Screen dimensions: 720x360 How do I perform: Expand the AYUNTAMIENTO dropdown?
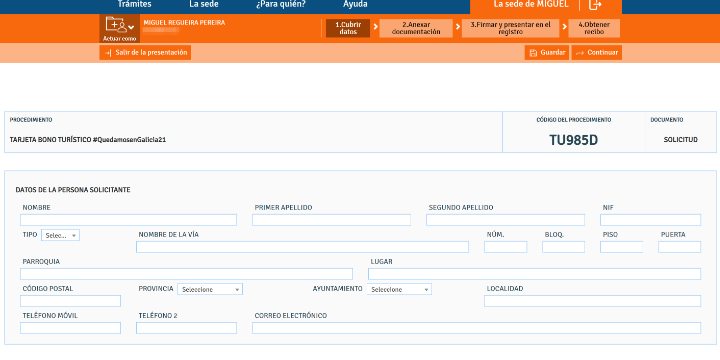pos(399,289)
